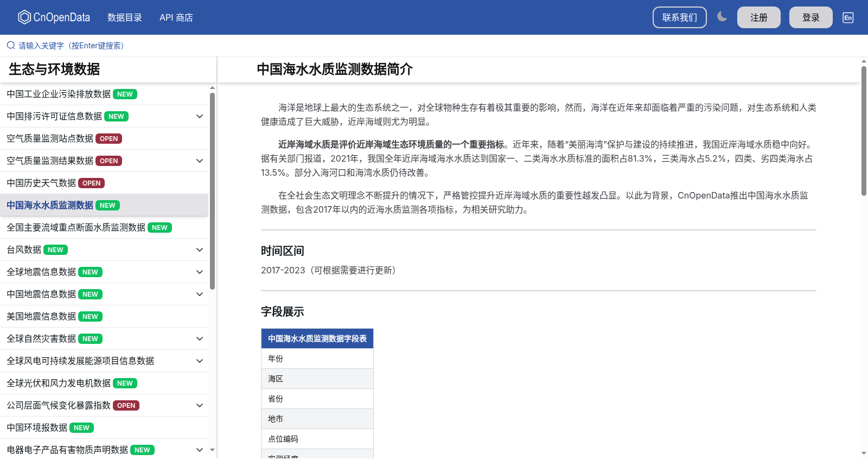Image resolution: width=868 pixels, height=467 pixels.
Task: Expand 公司层面气候变化暴露指数 chevron
Action: [200, 405]
